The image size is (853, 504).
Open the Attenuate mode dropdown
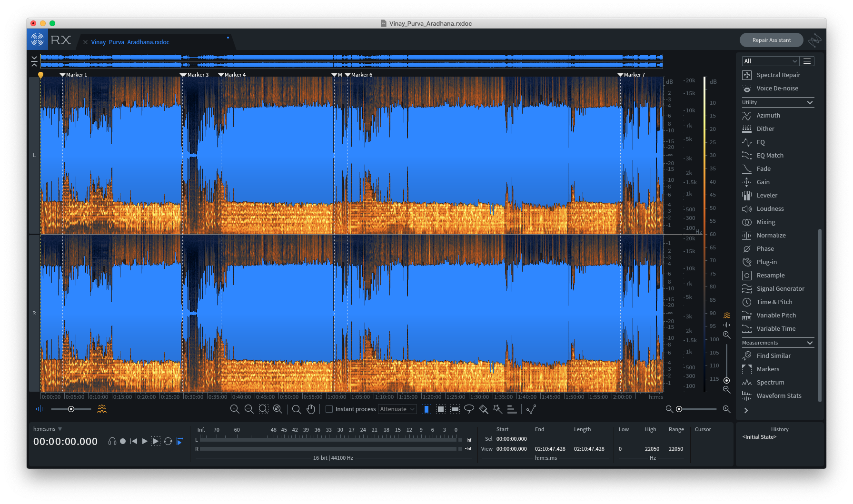(397, 409)
